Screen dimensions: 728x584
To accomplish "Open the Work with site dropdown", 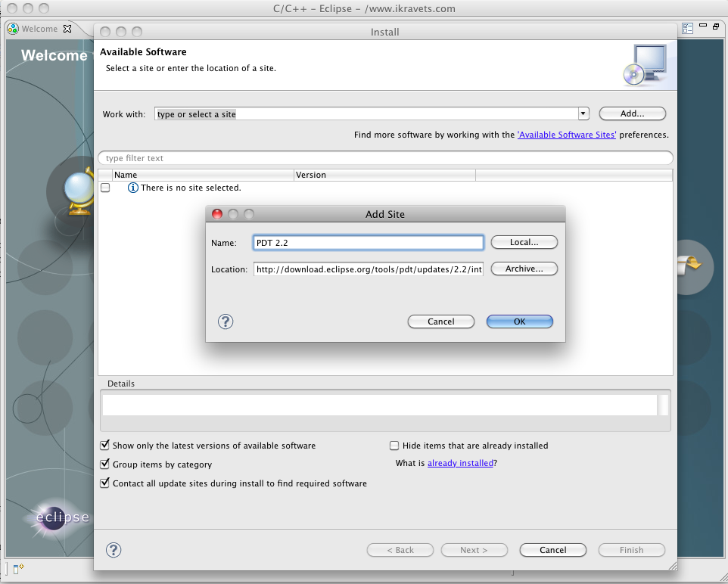I will (583, 113).
